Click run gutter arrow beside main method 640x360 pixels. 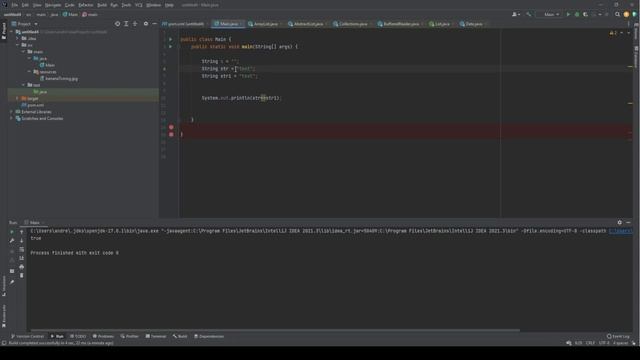(x=171, y=47)
